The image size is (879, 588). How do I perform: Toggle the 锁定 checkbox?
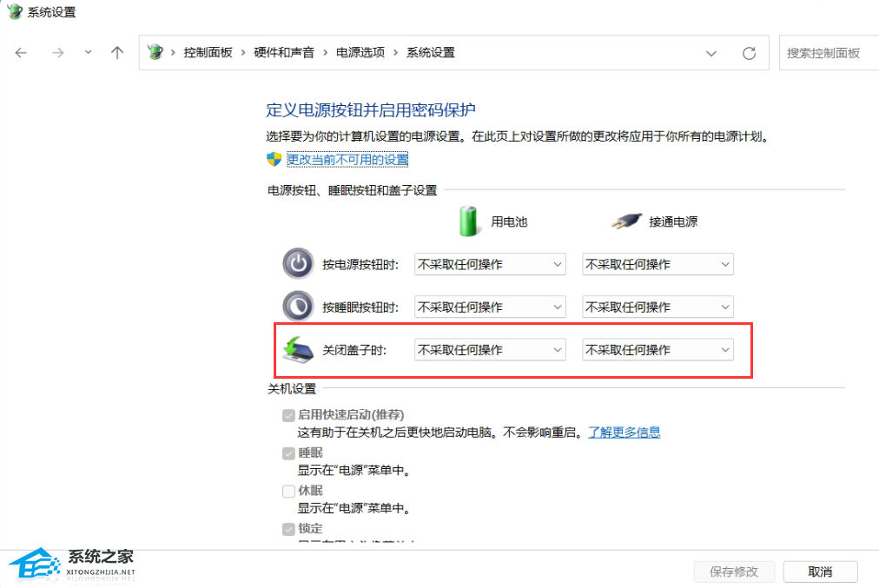click(x=288, y=529)
